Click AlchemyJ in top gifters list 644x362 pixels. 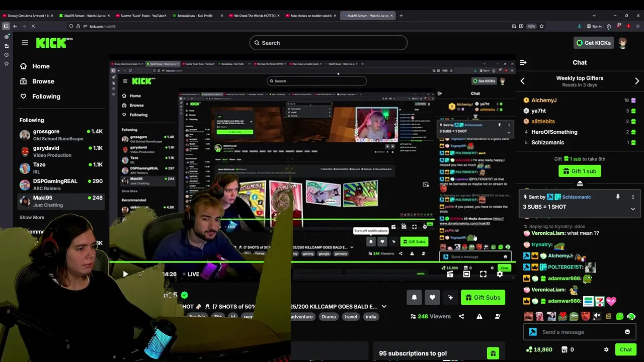[544, 101]
